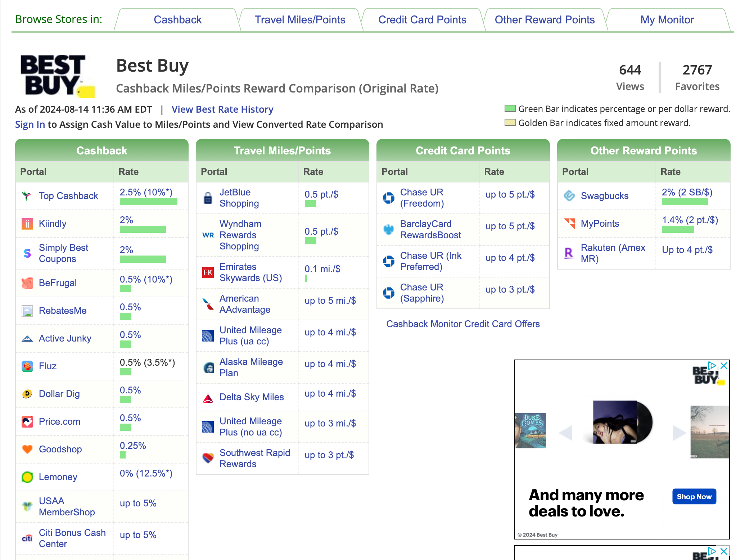Open the My Monitor tab

tap(667, 20)
